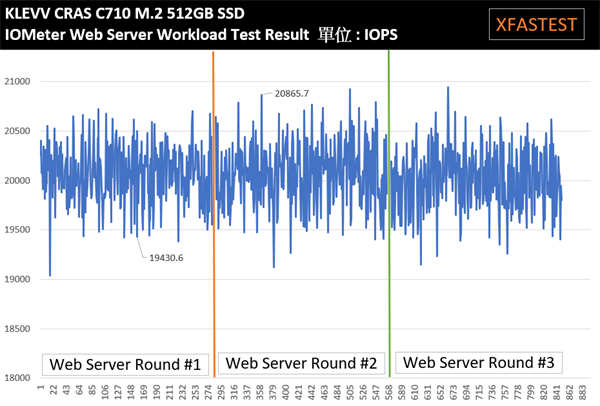
Task: Click the x-axis label 421
Action: [x=299, y=393]
